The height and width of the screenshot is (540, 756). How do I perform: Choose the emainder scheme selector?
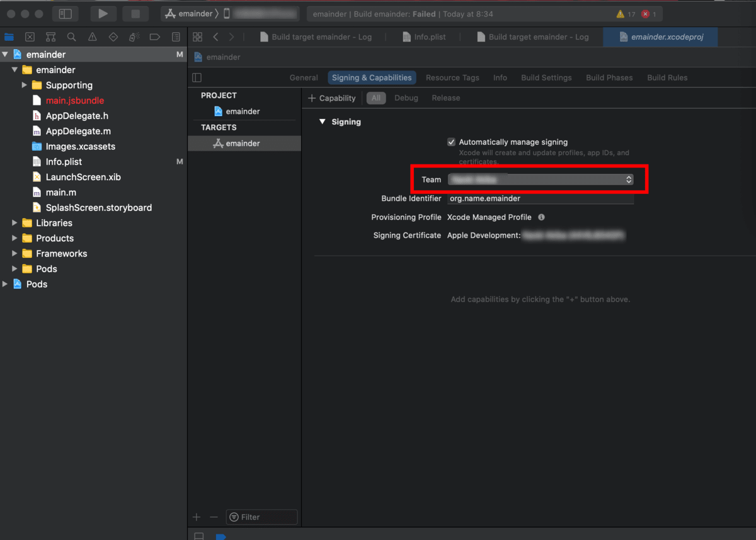(188, 13)
